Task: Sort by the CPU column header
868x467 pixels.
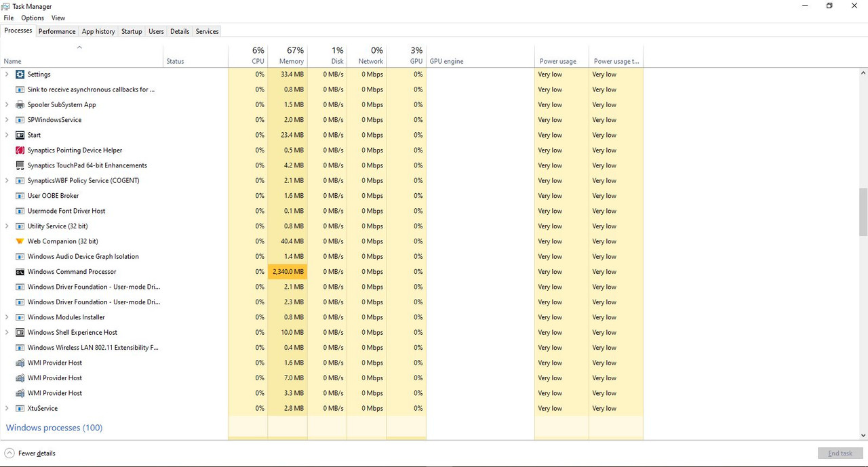Action: [248, 56]
